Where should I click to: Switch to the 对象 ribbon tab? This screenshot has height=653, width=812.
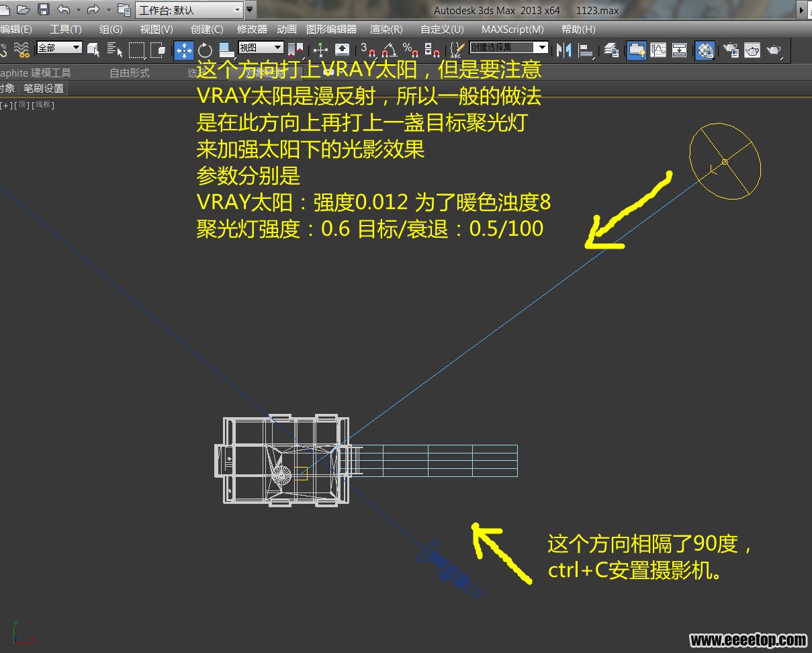click(7, 88)
